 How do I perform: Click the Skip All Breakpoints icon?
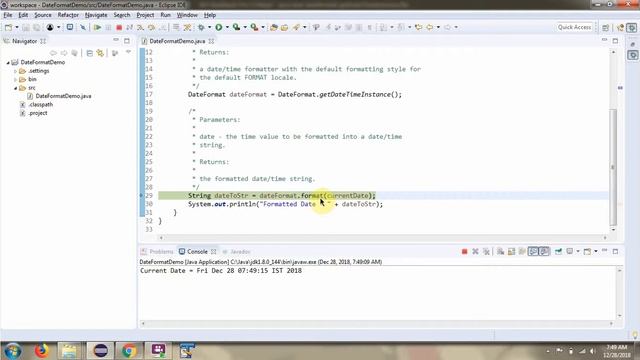pyautogui.click(x=83, y=27)
